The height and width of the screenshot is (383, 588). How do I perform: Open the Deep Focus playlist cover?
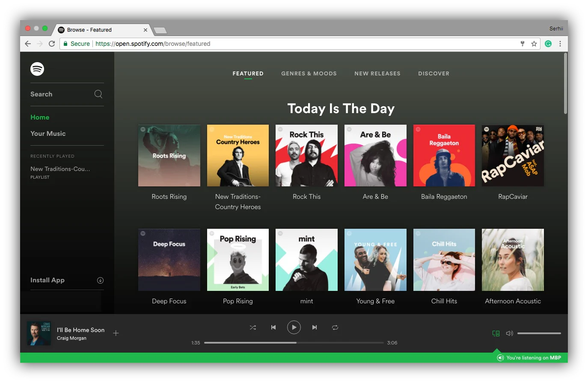[169, 260]
